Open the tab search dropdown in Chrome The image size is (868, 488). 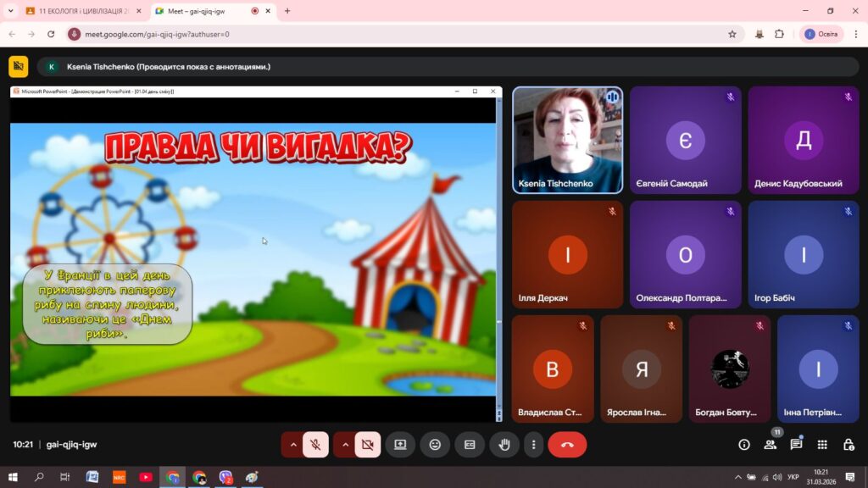coord(11,11)
